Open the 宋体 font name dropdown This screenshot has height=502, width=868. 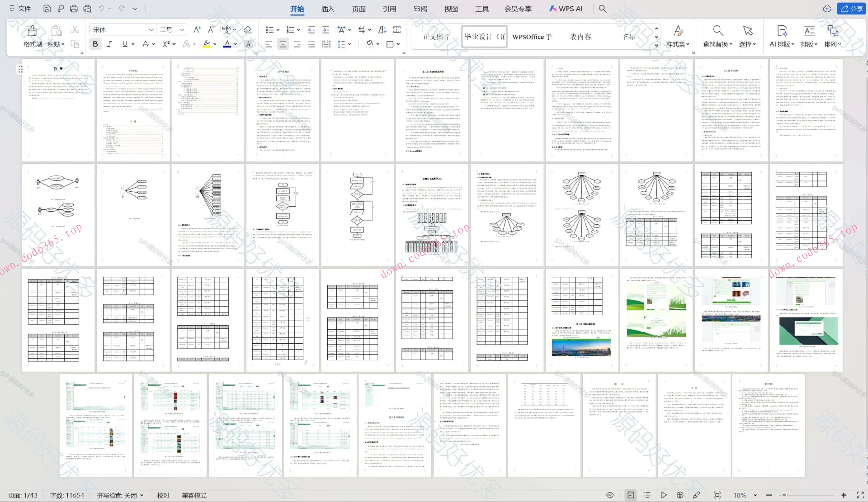[x=151, y=30]
